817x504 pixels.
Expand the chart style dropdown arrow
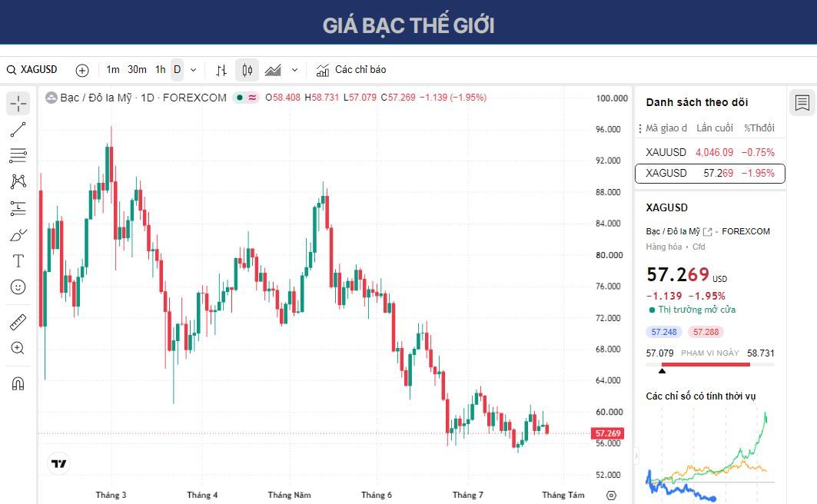[294, 70]
